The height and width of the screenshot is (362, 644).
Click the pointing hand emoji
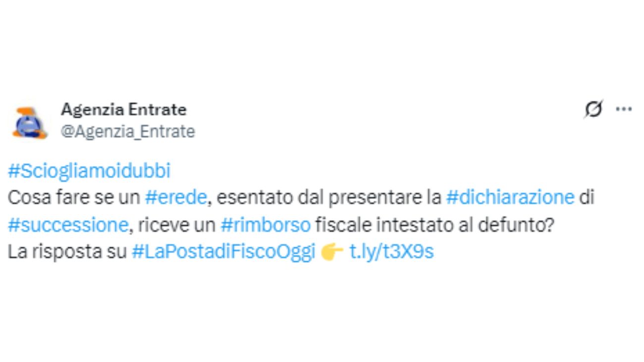point(332,252)
